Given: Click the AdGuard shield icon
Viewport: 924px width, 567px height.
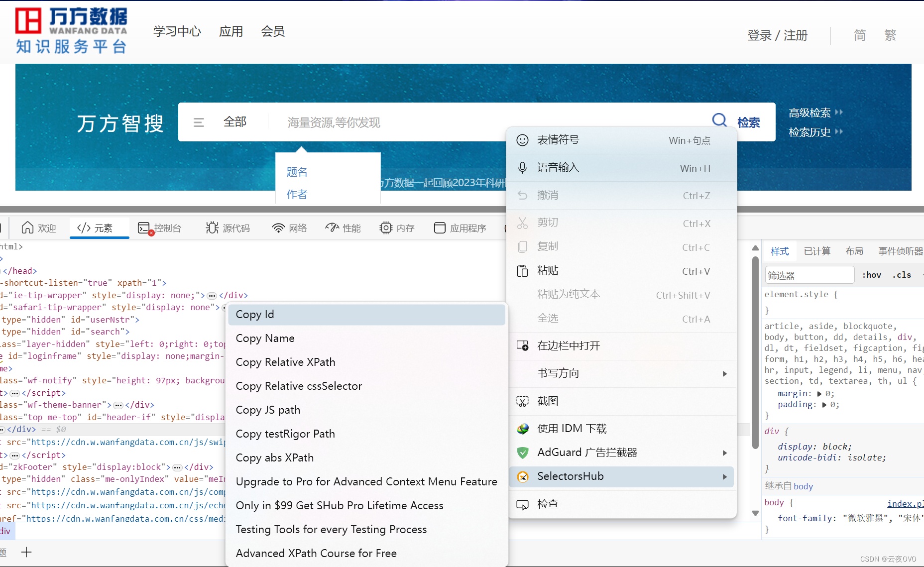Looking at the screenshot, I should tap(522, 453).
